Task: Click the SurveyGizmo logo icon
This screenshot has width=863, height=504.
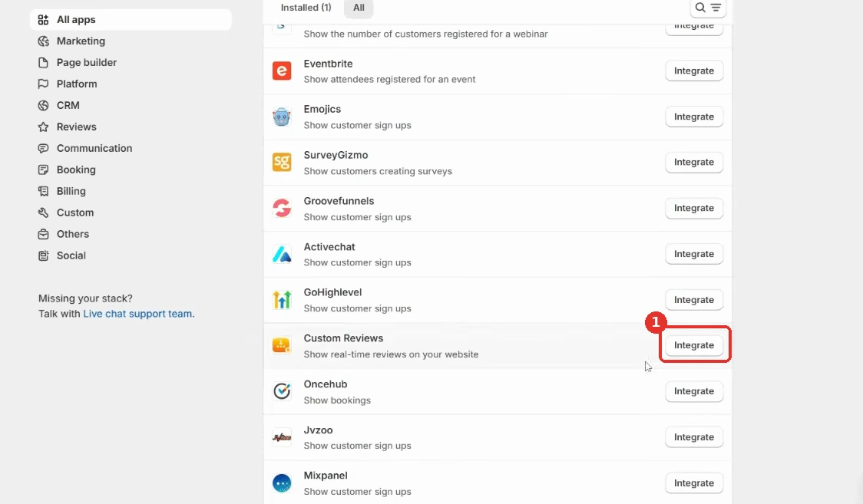Action: point(282,162)
